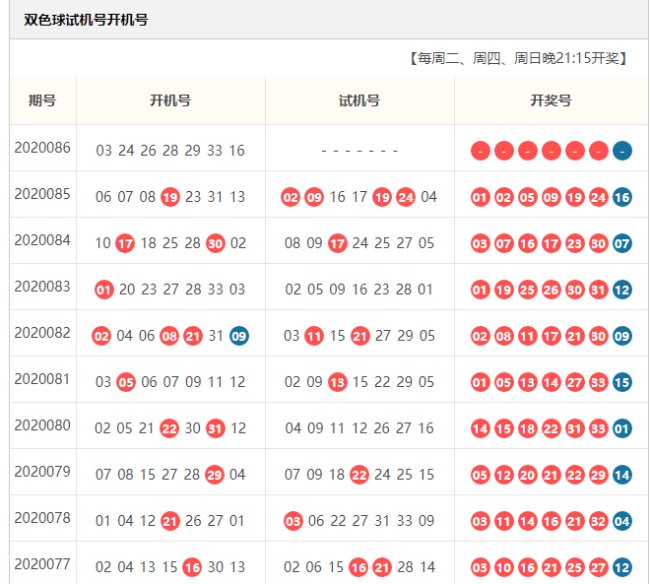This screenshot has height=584, width=650.
Task: Click the draw schedule note mentioning 21:15开奖
Action: pyautogui.click(x=519, y=58)
